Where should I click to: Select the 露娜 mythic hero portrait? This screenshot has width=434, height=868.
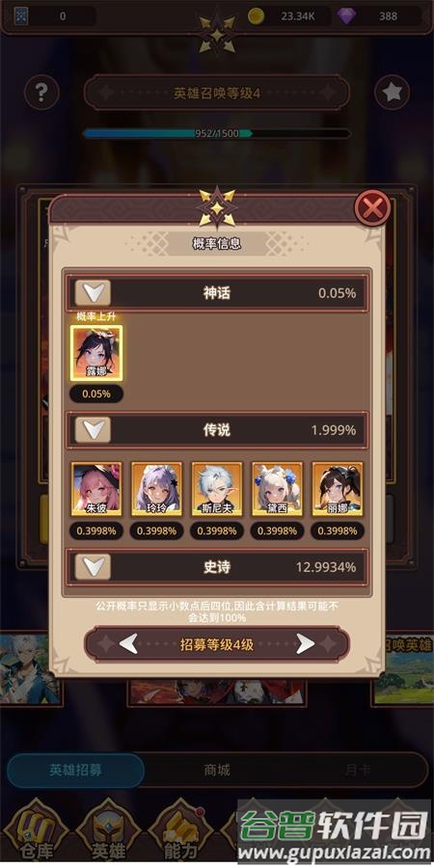coord(96,353)
